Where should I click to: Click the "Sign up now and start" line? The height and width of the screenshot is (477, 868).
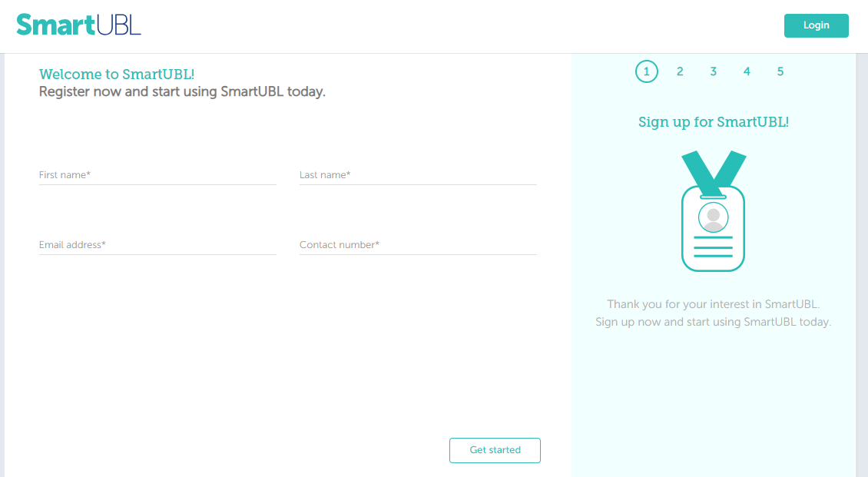pos(714,322)
